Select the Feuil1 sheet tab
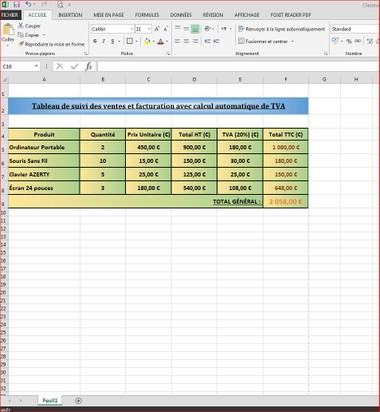 click(50, 401)
